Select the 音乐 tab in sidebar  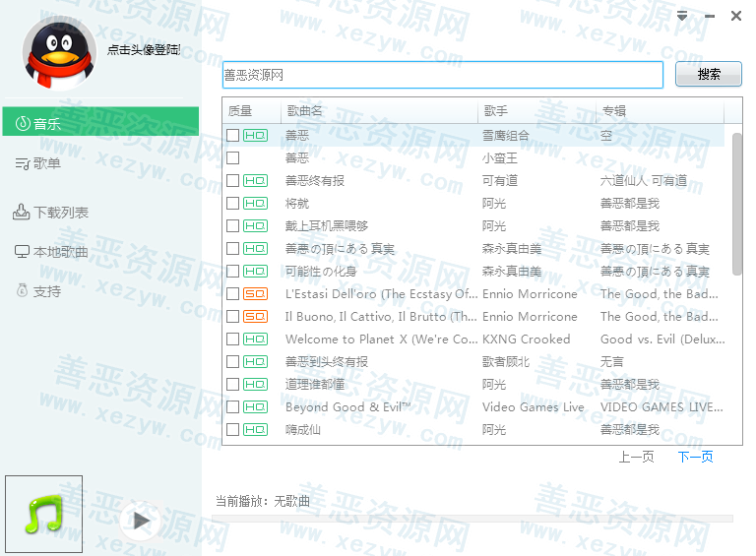[99, 123]
